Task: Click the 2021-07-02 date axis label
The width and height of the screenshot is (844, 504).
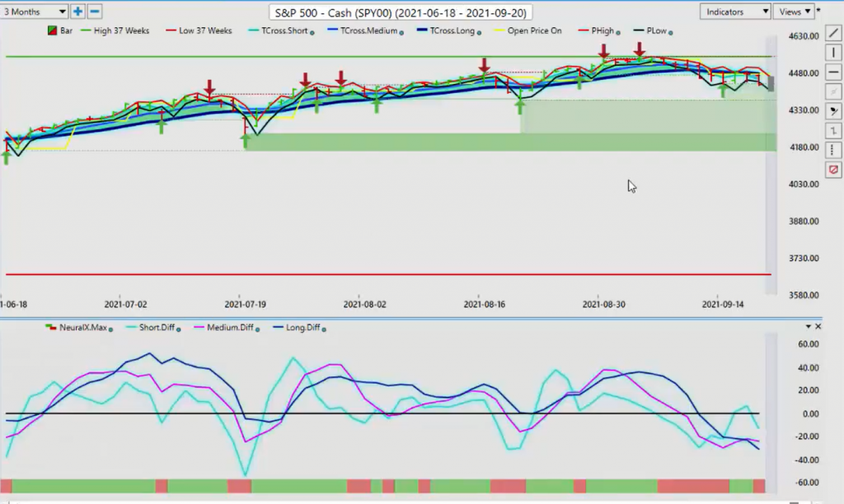Action: click(125, 304)
